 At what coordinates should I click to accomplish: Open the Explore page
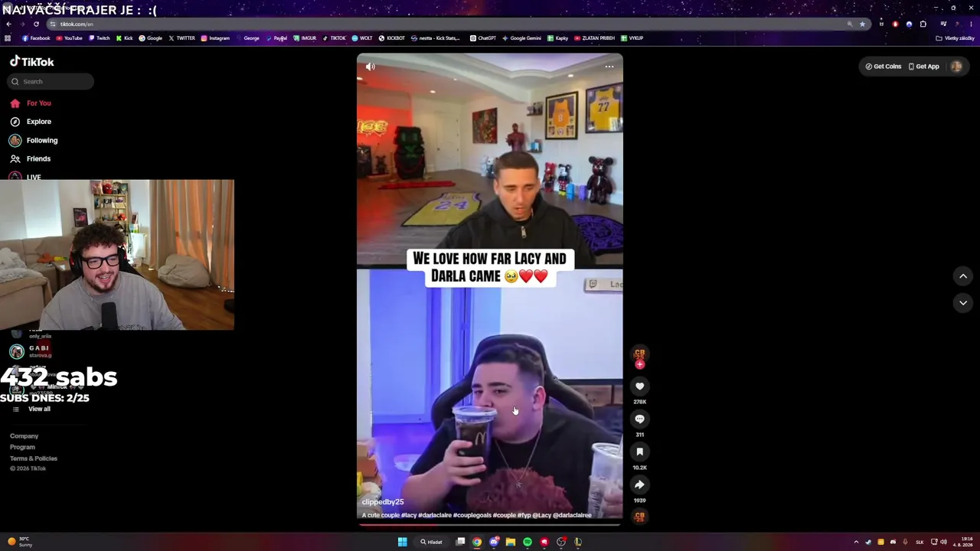point(31,122)
